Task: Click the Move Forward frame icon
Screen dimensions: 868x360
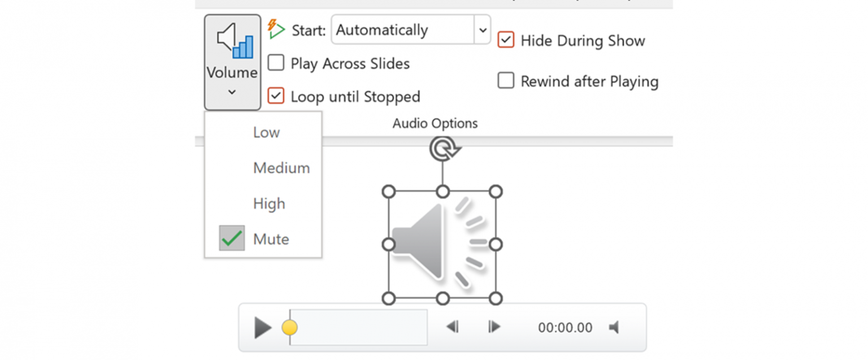Action: click(493, 327)
